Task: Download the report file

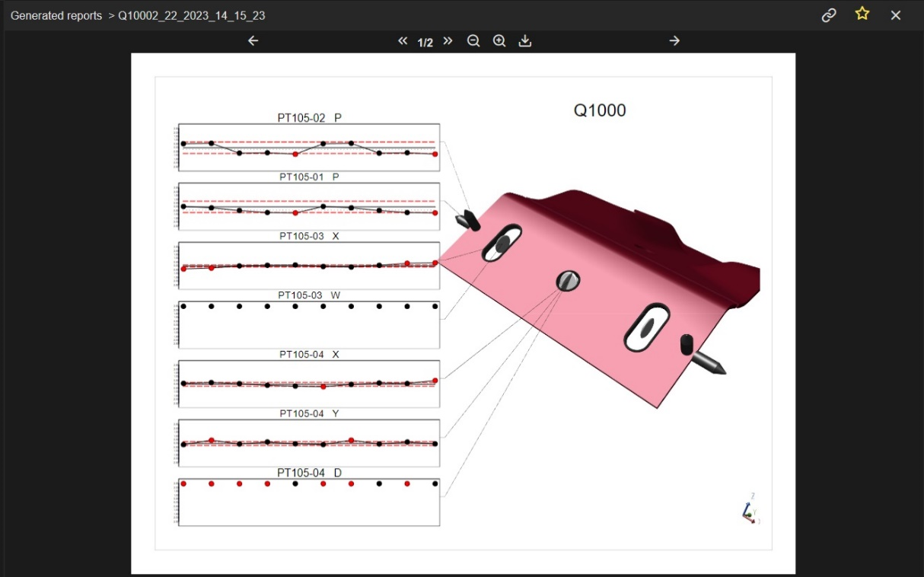Action: (x=524, y=41)
